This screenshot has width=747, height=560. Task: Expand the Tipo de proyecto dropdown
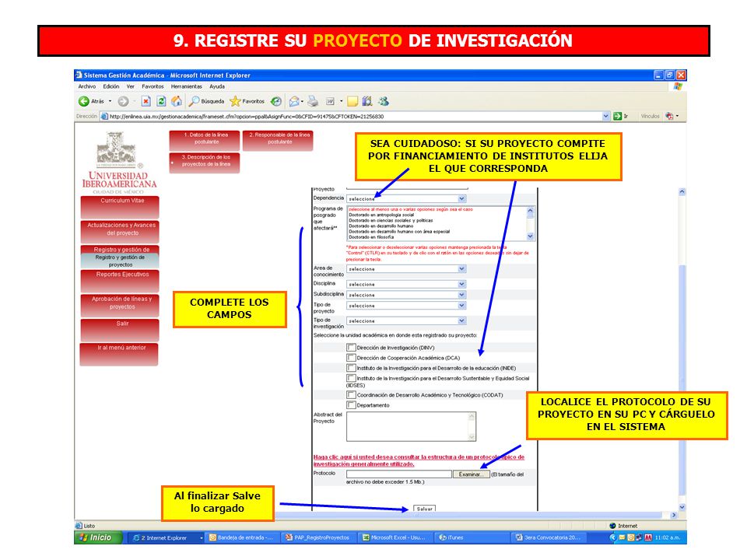406,306
